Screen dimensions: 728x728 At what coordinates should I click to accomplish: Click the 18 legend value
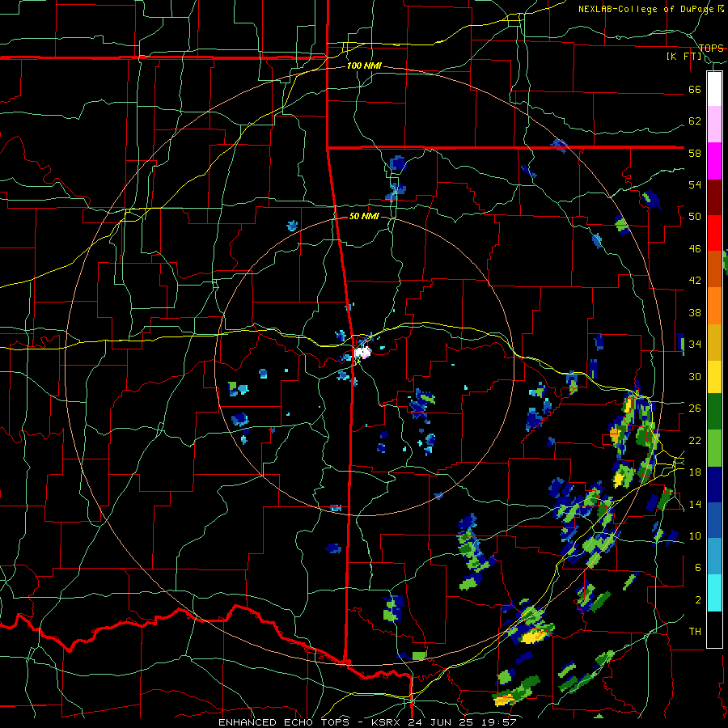pos(695,472)
